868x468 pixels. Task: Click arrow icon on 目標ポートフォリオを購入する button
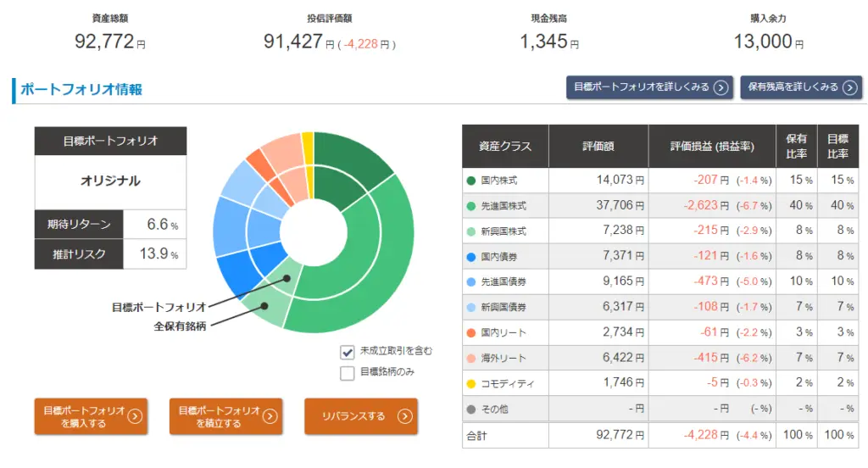136,416
